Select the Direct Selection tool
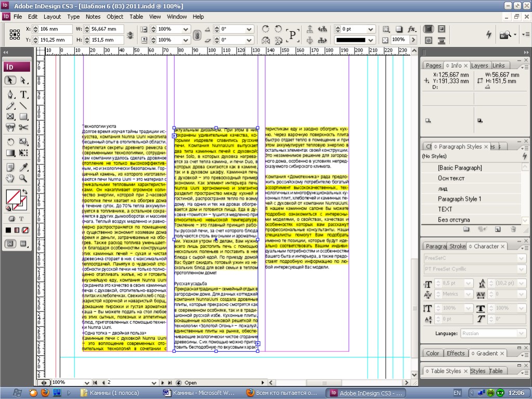This screenshot has height=399, width=532. click(23, 80)
